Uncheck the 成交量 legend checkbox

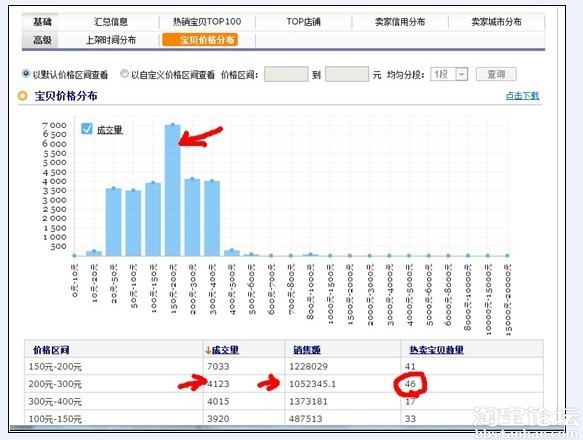[87, 129]
